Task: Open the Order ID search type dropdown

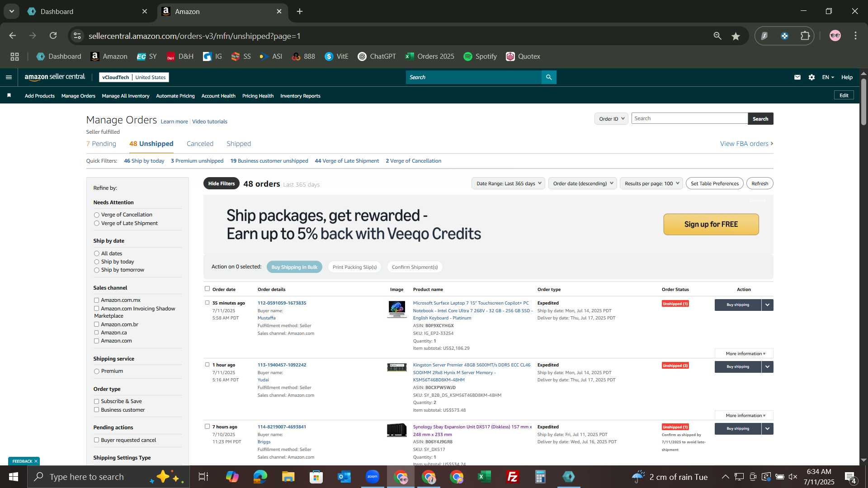Action: tap(611, 118)
